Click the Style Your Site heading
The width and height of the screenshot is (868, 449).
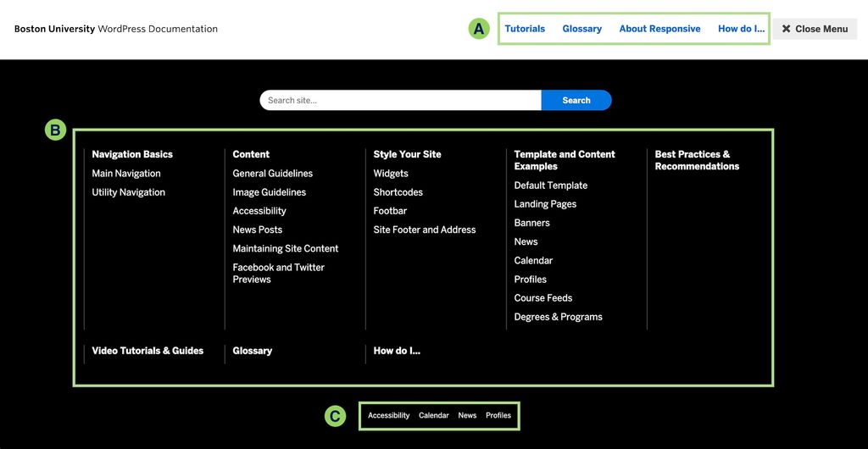pyautogui.click(x=408, y=154)
